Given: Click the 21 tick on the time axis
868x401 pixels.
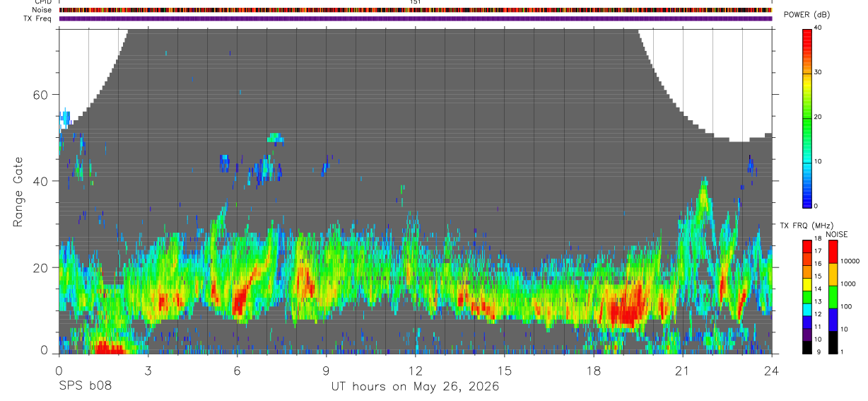Looking at the screenshot, I should [683, 369].
